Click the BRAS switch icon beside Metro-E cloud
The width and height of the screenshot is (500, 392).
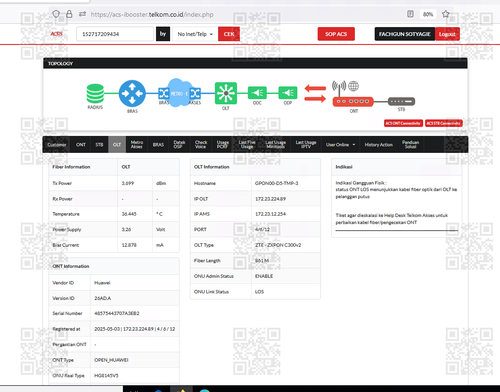[x=164, y=93]
